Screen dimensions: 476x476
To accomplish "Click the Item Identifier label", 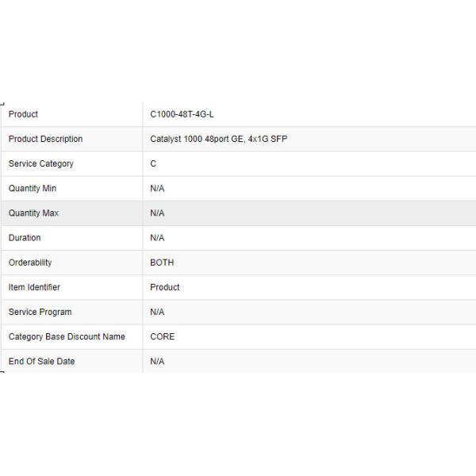I will click(x=34, y=287).
